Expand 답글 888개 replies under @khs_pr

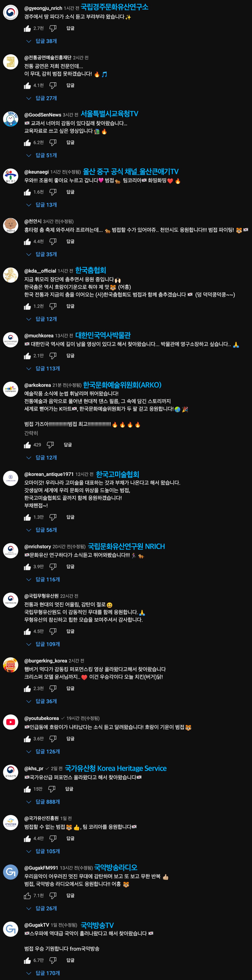pos(43,802)
